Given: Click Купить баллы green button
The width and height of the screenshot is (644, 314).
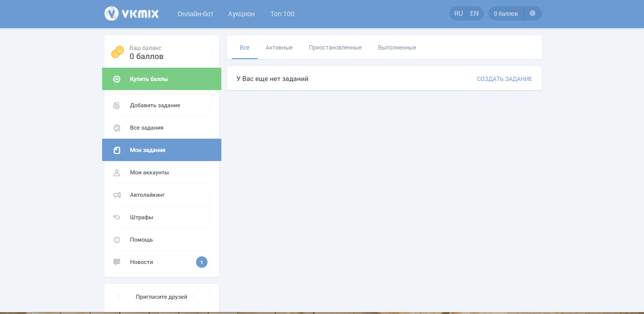Looking at the screenshot, I should coord(162,79).
